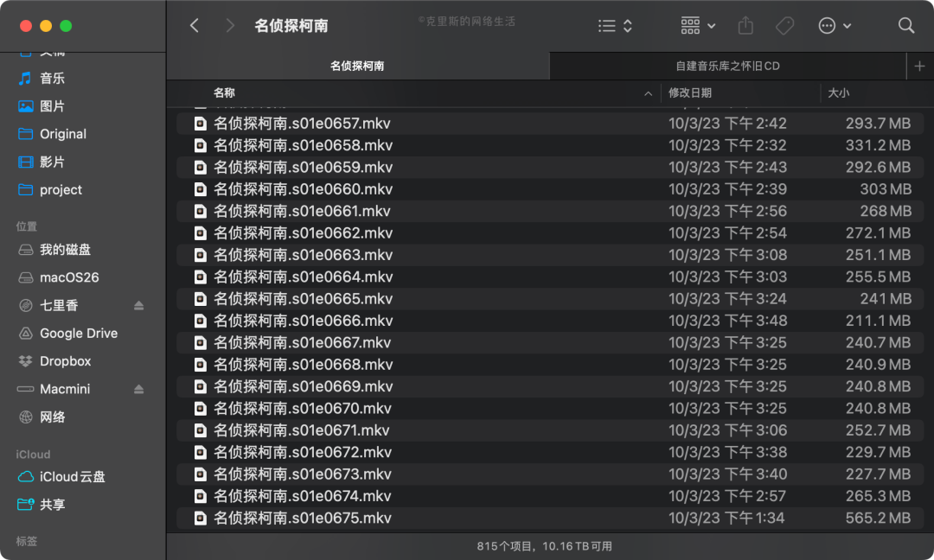Click the 音乐 note icon
Screen dimensions: 934x560
(x=26, y=78)
